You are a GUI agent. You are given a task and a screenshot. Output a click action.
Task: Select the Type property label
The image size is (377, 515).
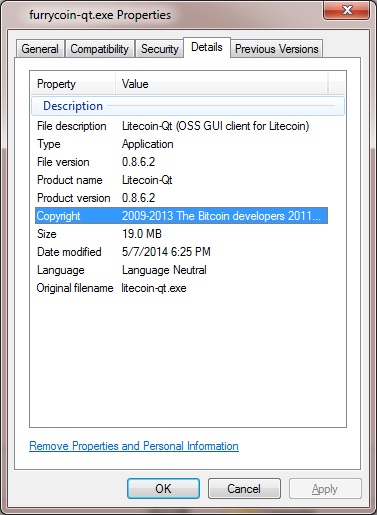pos(49,144)
